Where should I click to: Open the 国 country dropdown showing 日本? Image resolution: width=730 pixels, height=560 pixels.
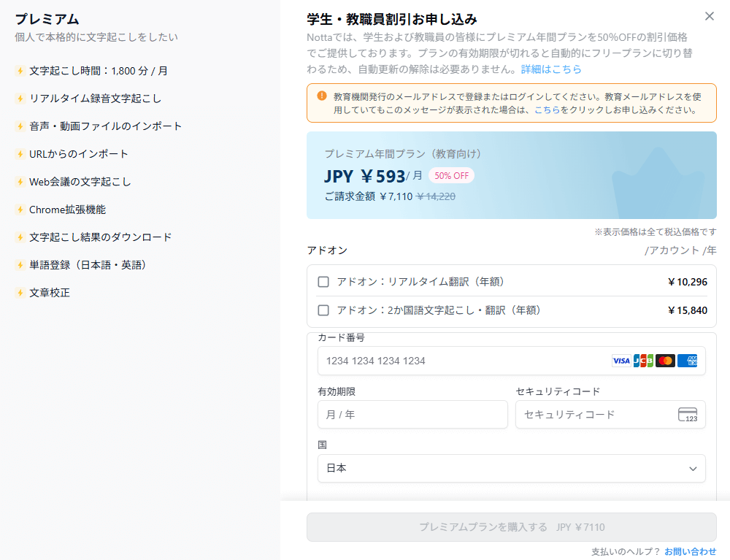[511, 468]
